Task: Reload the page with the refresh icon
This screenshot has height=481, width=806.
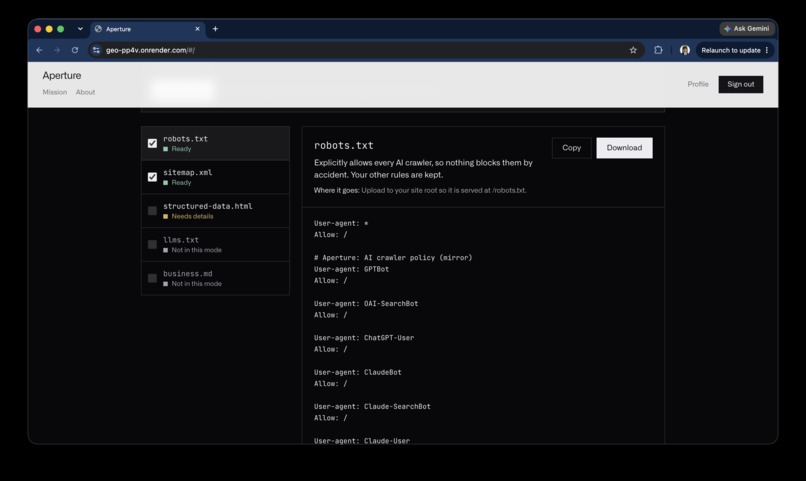Action: (75, 50)
